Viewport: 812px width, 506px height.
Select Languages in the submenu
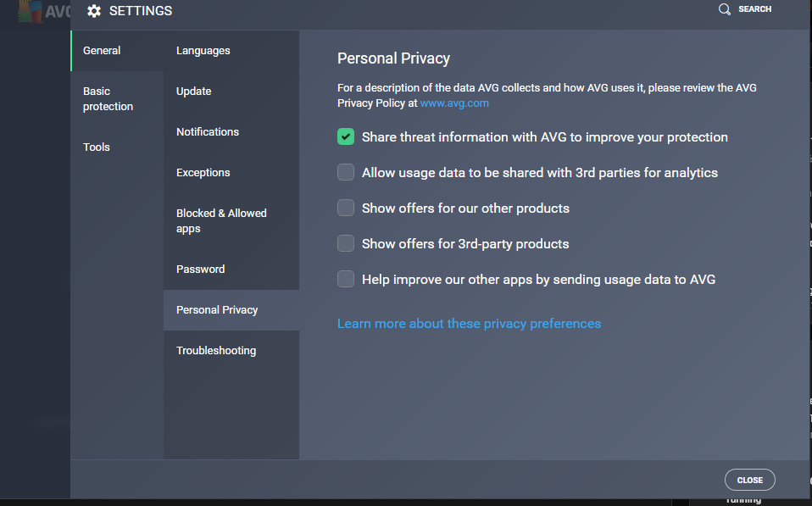coord(203,51)
